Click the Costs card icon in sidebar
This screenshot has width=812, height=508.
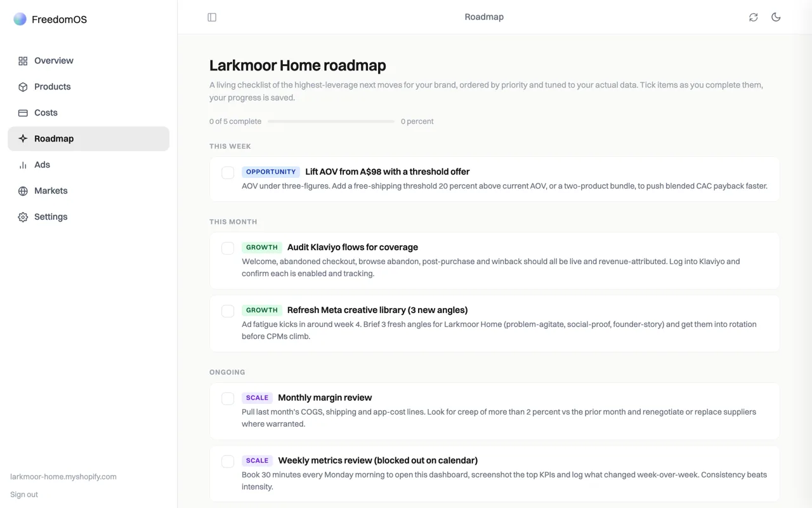(x=23, y=113)
